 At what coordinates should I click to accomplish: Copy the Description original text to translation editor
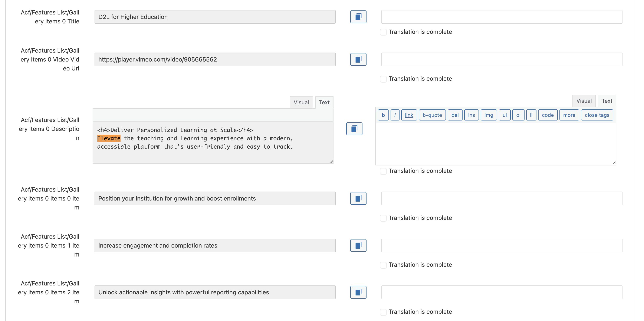click(x=354, y=129)
